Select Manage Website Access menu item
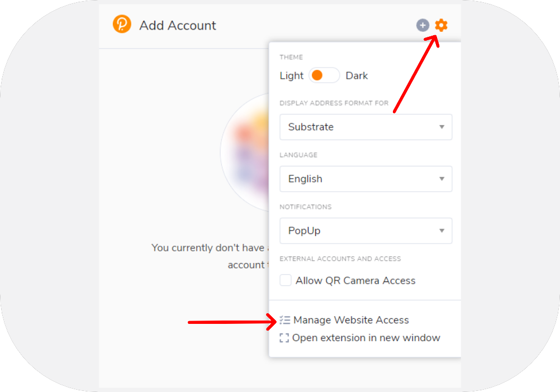This screenshot has width=560, height=392. (351, 321)
